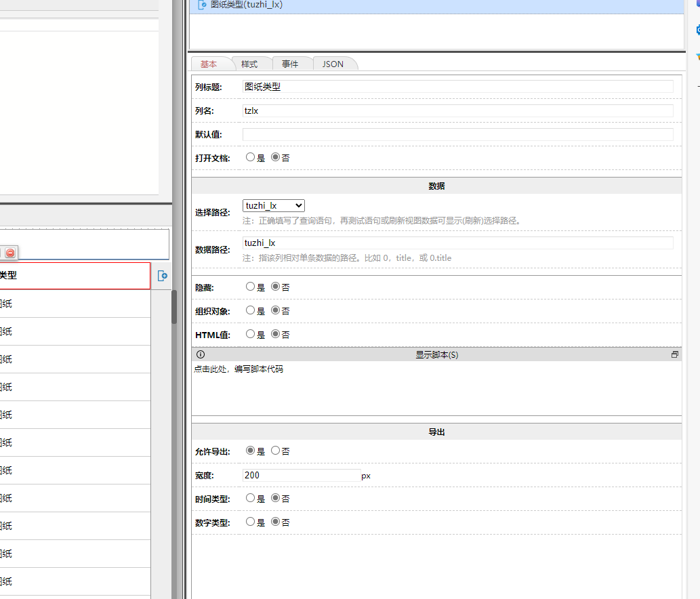This screenshot has height=599, width=700.
Task: Select 否 for 打开文档
Action: 275,157
